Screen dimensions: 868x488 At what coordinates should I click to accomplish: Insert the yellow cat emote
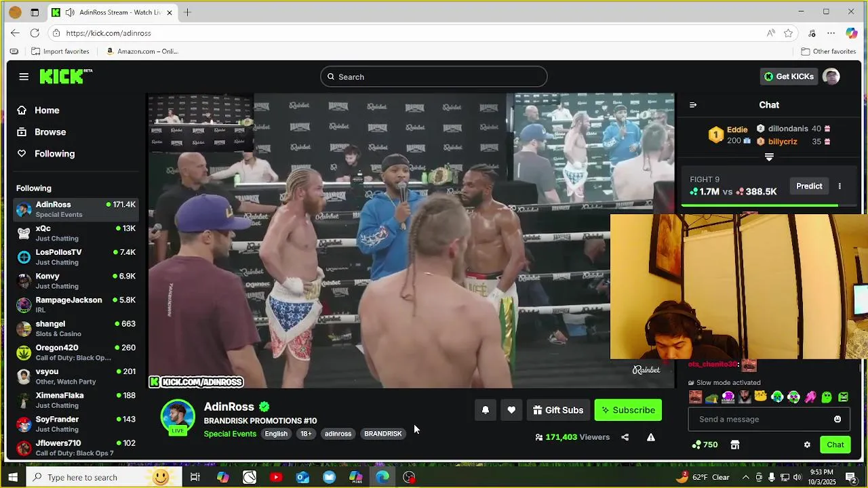coord(761,397)
